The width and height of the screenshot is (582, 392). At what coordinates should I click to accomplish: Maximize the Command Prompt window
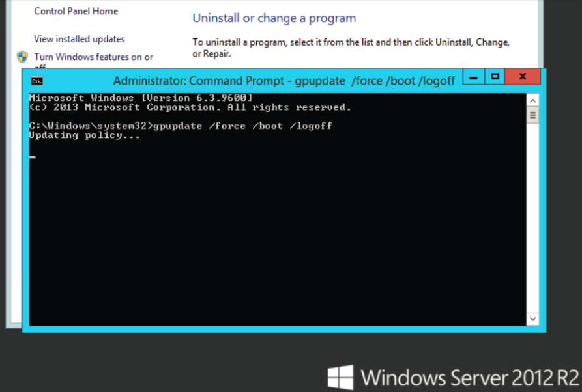(495, 77)
